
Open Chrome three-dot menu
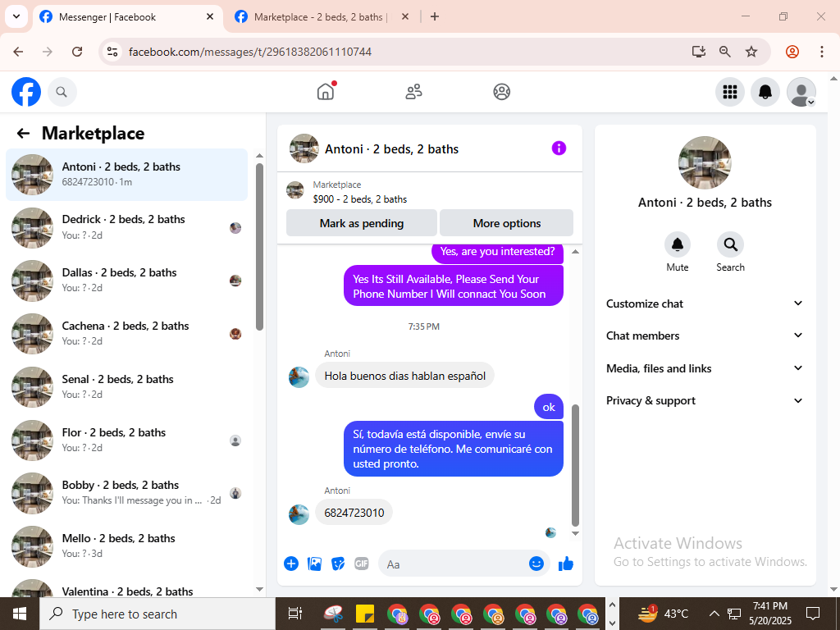822,52
